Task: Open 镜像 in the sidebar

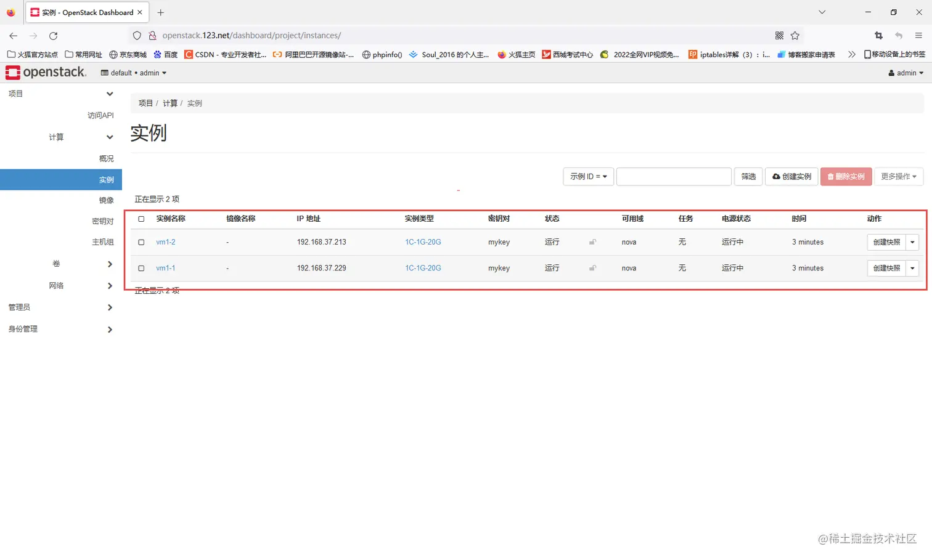Action: click(x=107, y=200)
